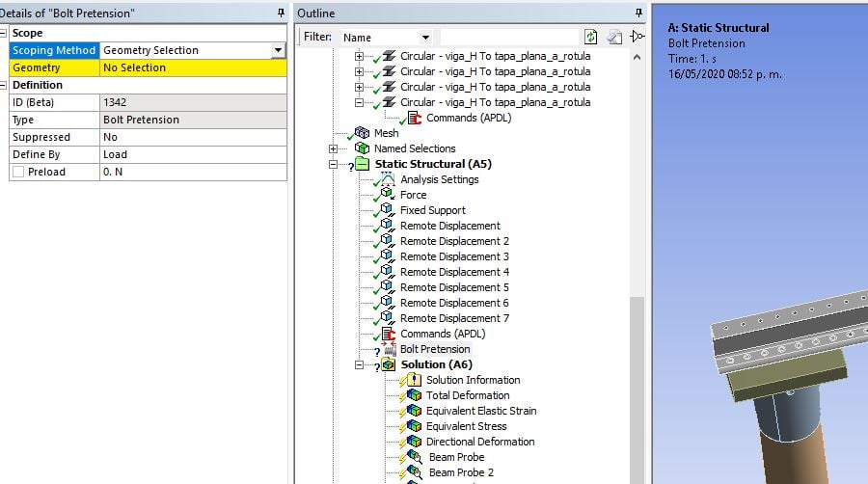Screen dimensions: 868x484
Task: Pin the Outline panel
Action: pos(638,13)
